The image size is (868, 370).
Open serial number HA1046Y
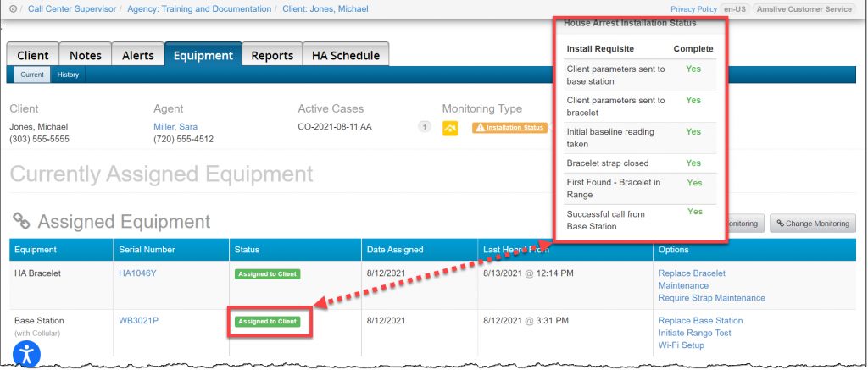coord(136,273)
